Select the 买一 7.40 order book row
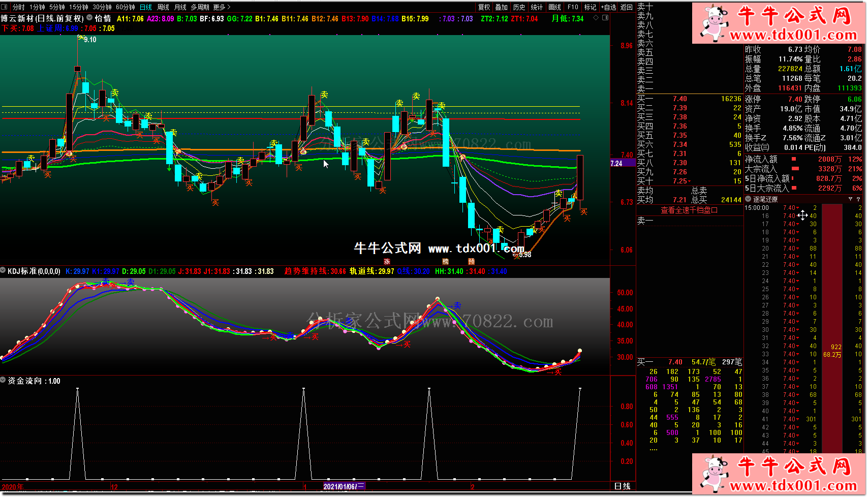This screenshot has height=497, width=868. coord(689,99)
